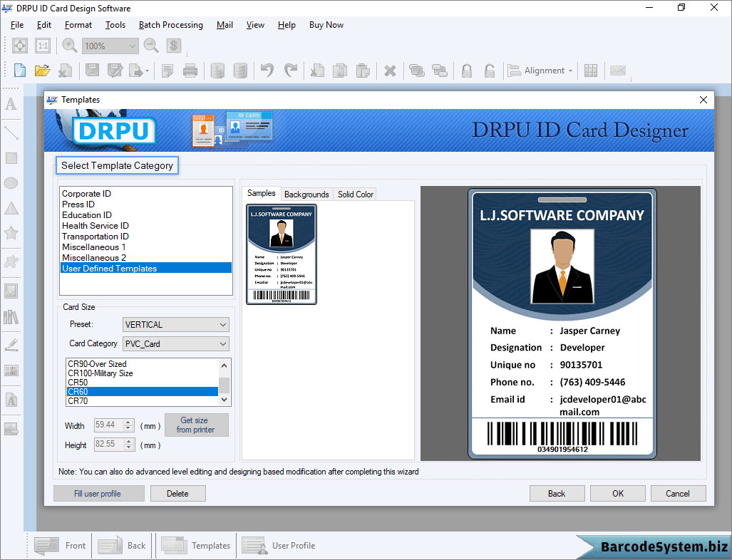The width and height of the screenshot is (732, 560).
Task: Click the Delete X icon in toolbar
Action: pyautogui.click(x=390, y=71)
